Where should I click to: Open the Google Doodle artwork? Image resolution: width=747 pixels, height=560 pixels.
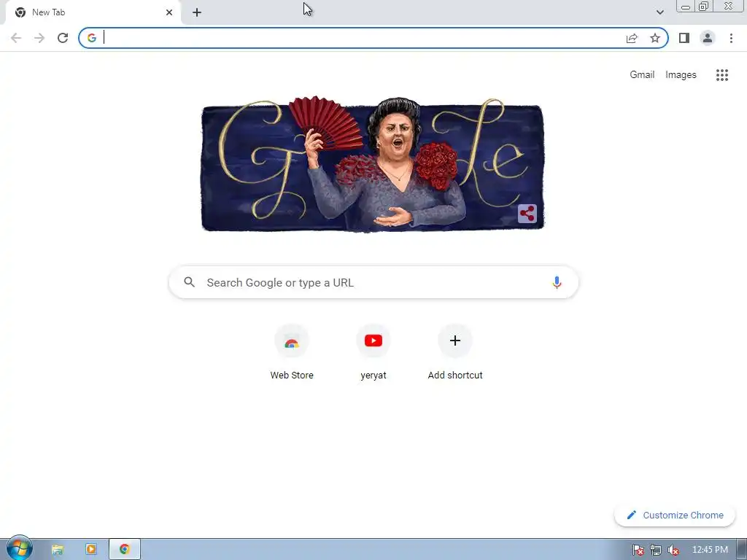coord(373,165)
